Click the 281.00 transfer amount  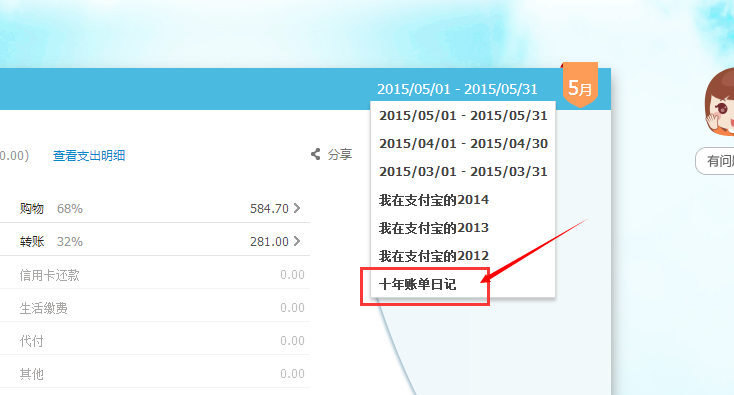click(269, 241)
